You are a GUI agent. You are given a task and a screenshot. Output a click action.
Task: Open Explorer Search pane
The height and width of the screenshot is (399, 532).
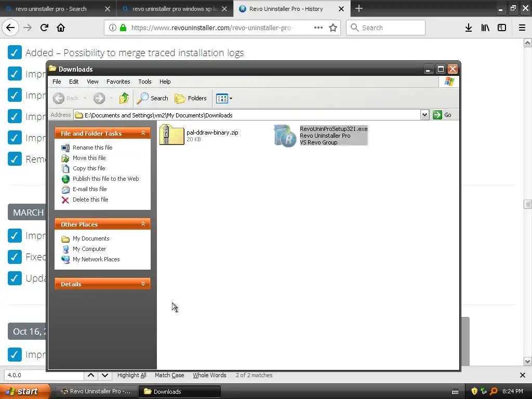point(152,98)
